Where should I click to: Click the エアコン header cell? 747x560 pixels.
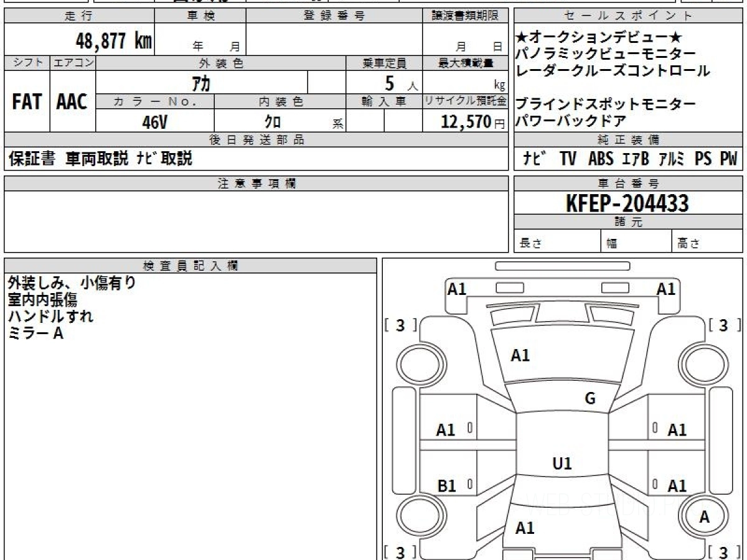click(73, 63)
